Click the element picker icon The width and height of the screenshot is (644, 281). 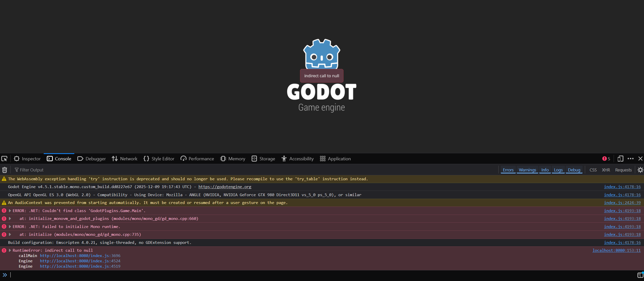tap(5, 159)
